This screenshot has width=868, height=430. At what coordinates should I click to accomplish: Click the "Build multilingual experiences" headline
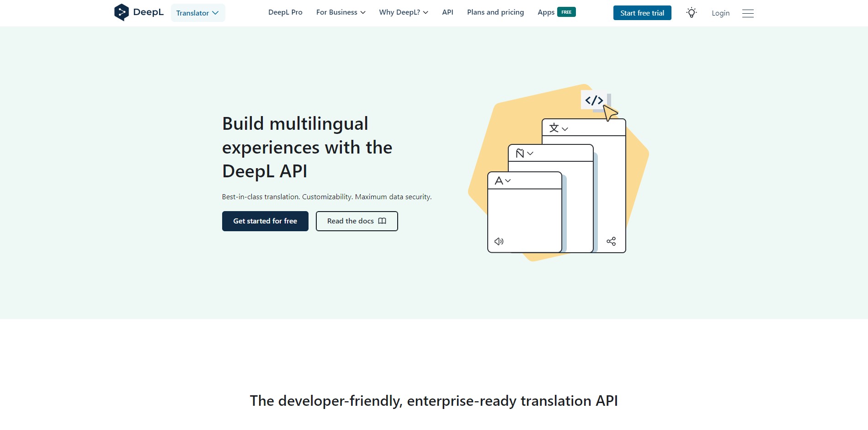[307, 147]
